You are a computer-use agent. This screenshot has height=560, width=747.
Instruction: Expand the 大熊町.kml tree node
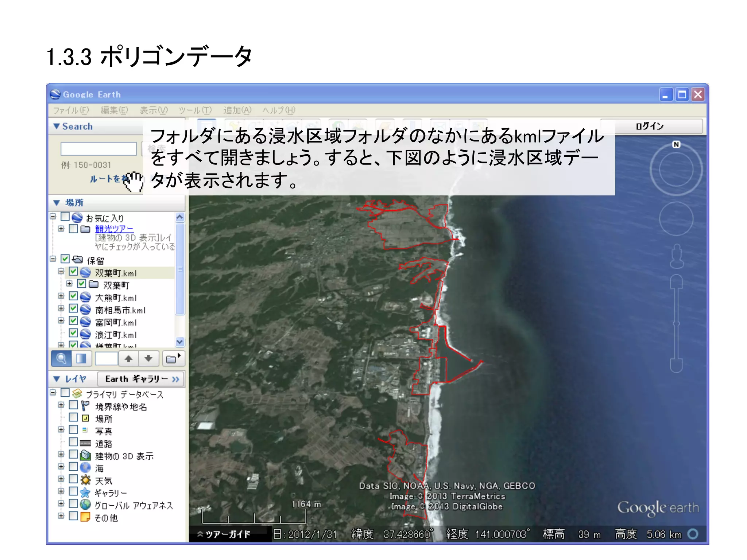(61, 296)
